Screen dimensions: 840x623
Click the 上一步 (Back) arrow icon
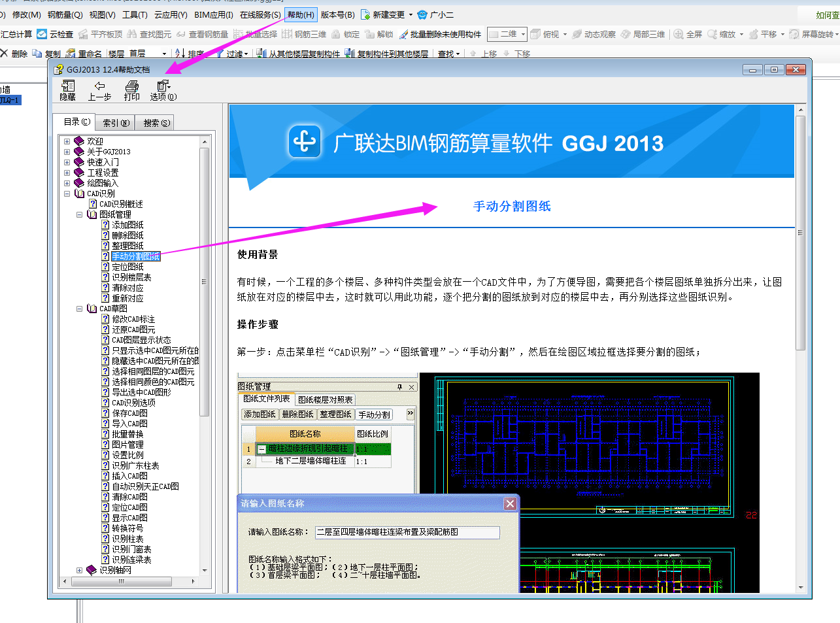(x=99, y=90)
